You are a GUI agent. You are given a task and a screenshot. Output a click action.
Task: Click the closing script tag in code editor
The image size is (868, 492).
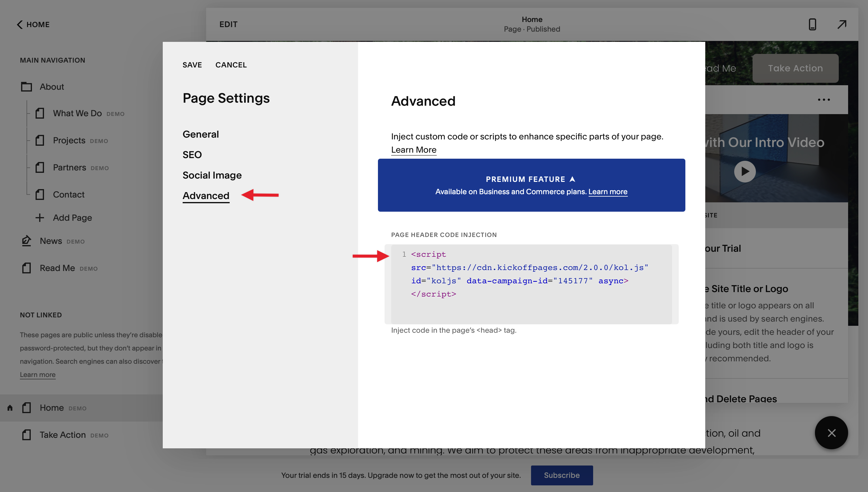[433, 294]
